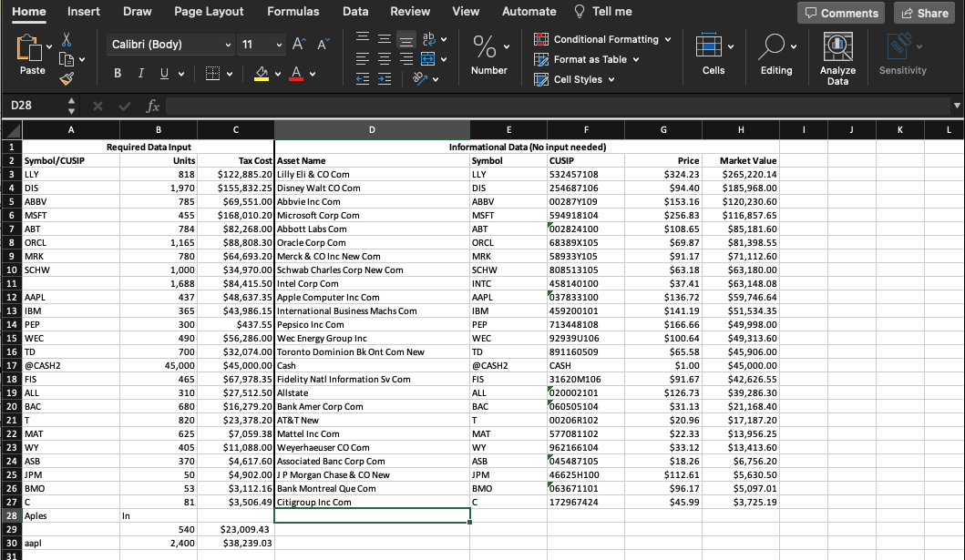Click inside the formula bar

pos(557,106)
